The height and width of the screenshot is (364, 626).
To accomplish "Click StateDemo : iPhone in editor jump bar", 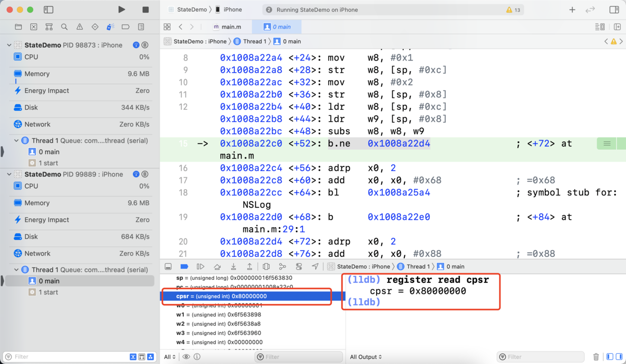I will 195,41.
